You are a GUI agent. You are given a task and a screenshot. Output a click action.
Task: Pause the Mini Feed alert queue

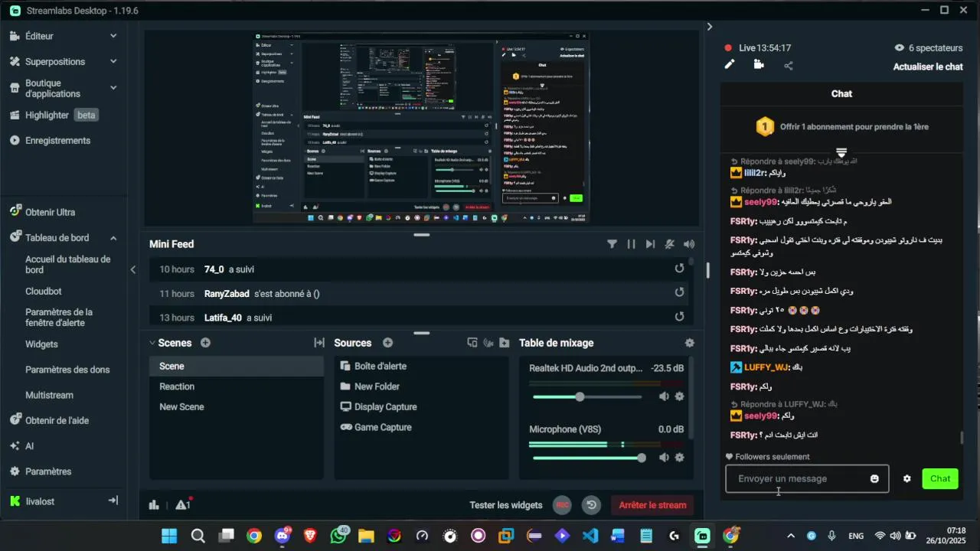pos(631,244)
